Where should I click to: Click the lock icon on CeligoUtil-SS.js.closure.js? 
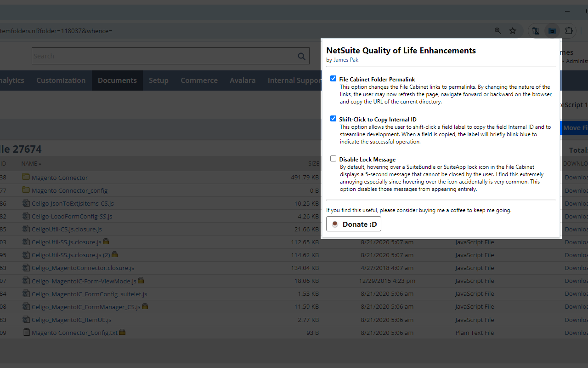point(106,241)
